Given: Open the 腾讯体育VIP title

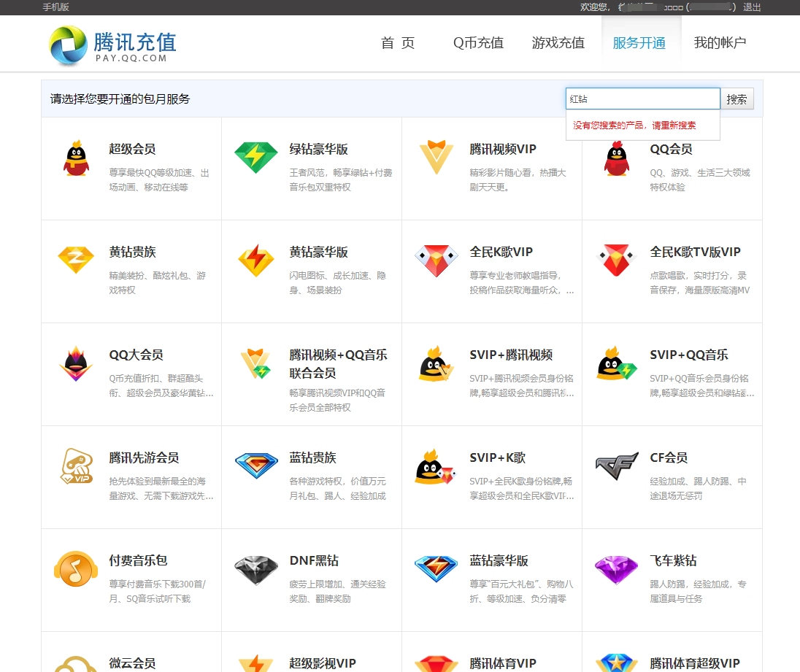Looking at the screenshot, I should click(x=502, y=663).
